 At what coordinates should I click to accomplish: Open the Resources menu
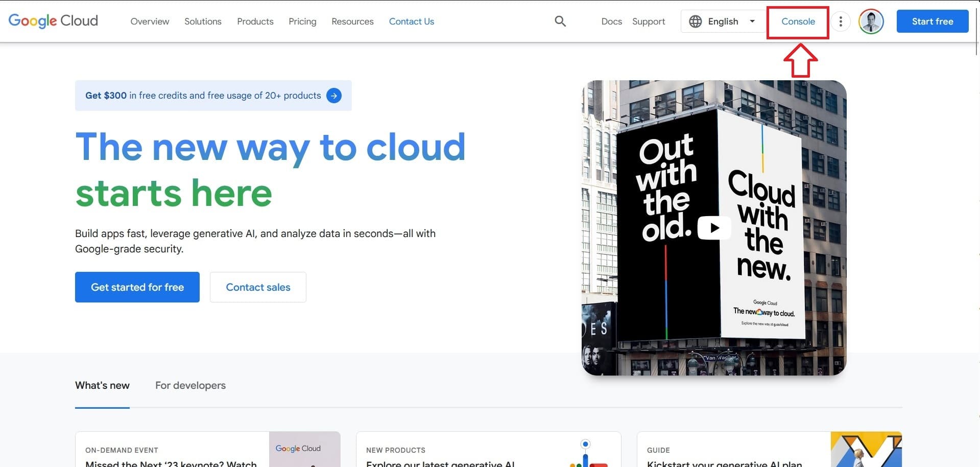point(352,21)
